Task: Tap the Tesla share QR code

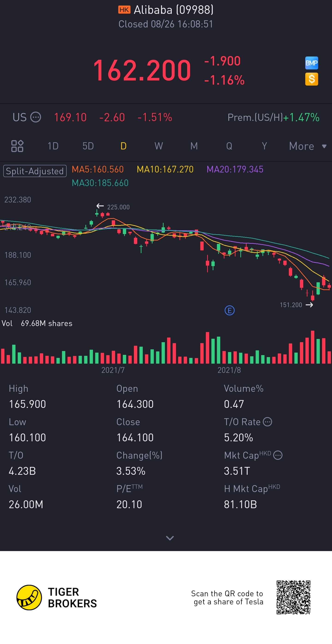Action: 293,597
